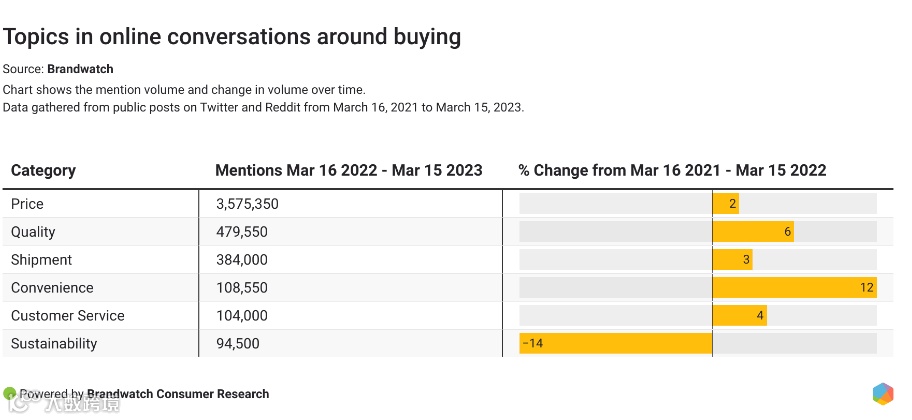Screen dimensions: 912x420
Task: Click the Brandwatch hexagon logo icon
Action: 883,394
